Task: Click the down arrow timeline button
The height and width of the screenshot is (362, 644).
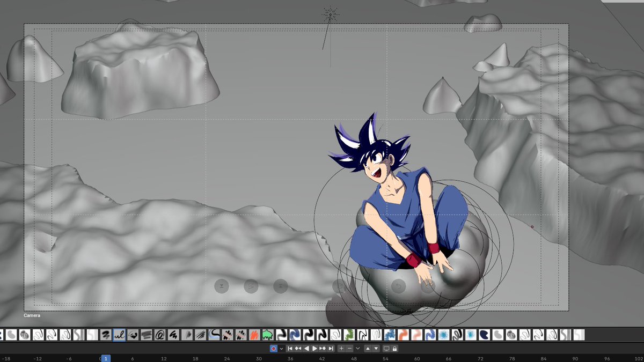Action: [376, 349]
